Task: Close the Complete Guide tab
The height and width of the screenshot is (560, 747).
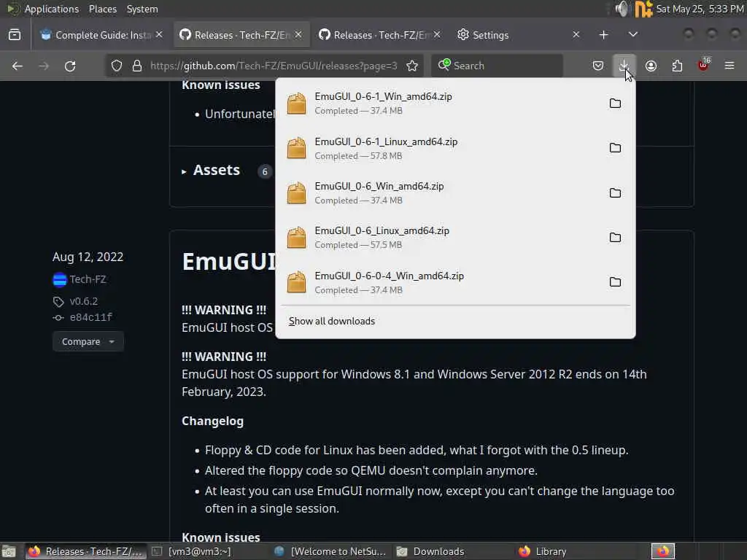Action: tap(159, 35)
